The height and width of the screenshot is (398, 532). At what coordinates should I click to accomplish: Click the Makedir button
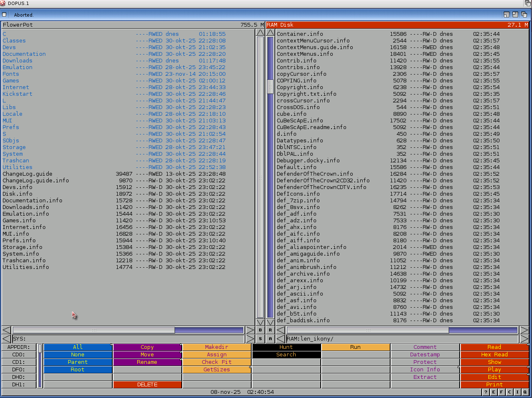pyautogui.click(x=216, y=347)
